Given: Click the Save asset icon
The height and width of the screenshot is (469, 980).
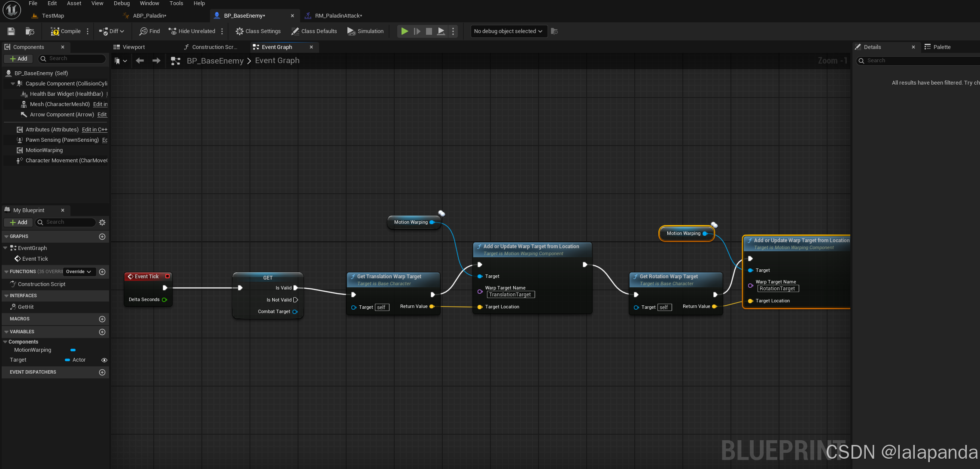Looking at the screenshot, I should point(11,31).
